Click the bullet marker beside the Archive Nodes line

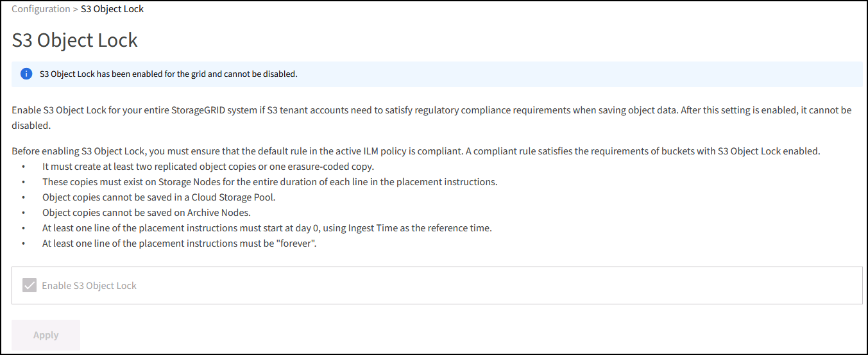click(24, 213)
